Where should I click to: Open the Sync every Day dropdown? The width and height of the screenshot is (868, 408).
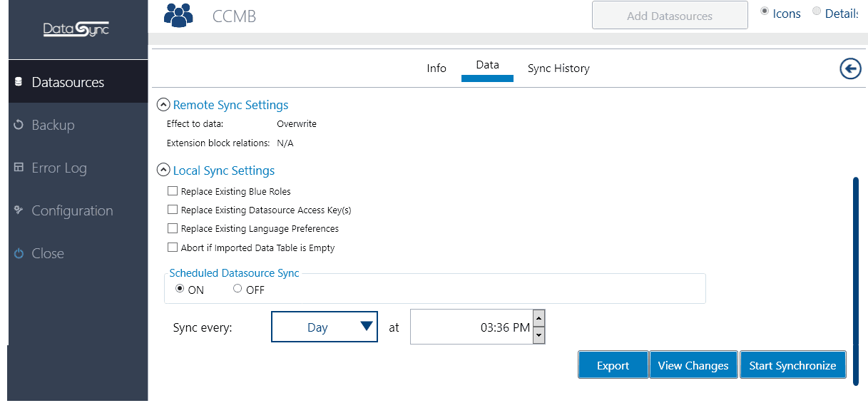click(x=325, y=327)
